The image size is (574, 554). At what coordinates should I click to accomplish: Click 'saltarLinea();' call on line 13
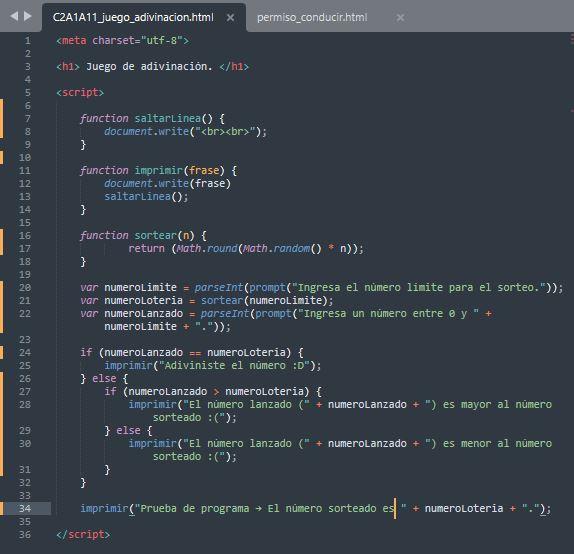coord(146,196)
